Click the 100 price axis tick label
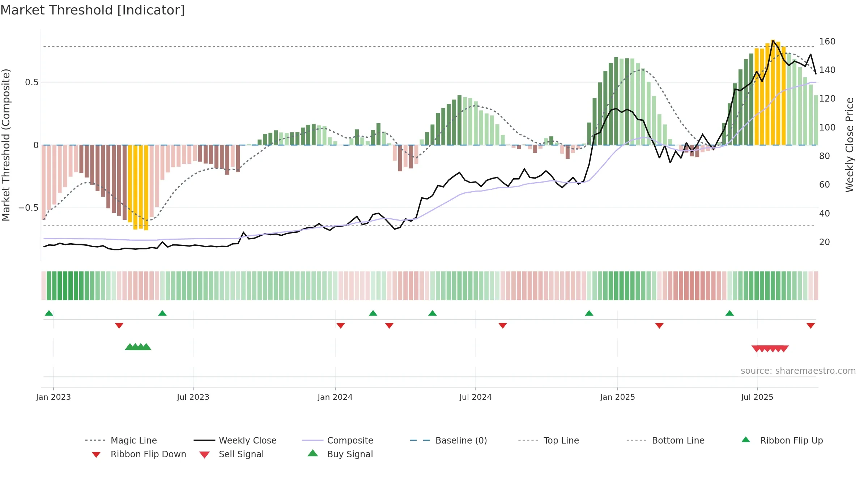868x488 pixels. [827, 127]
